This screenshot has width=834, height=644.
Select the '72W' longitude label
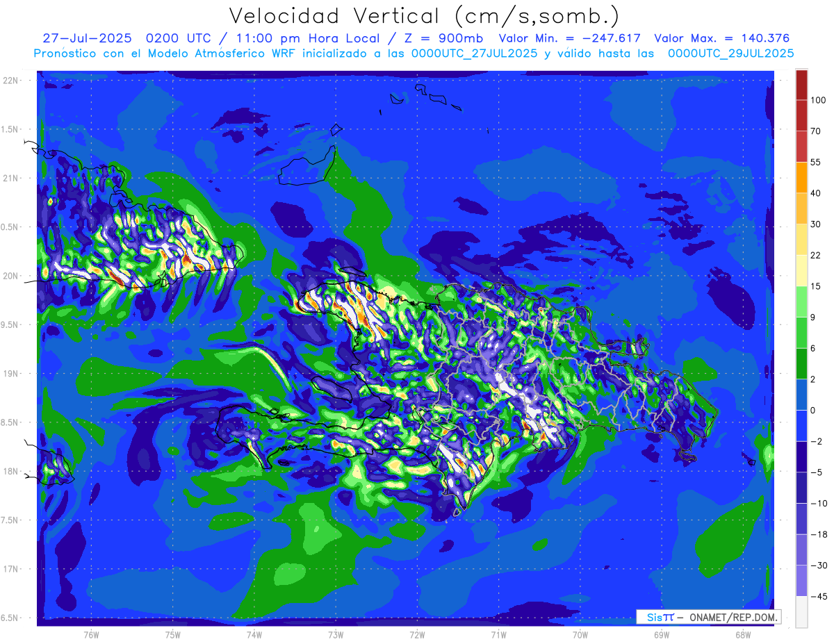coord(417,635)
